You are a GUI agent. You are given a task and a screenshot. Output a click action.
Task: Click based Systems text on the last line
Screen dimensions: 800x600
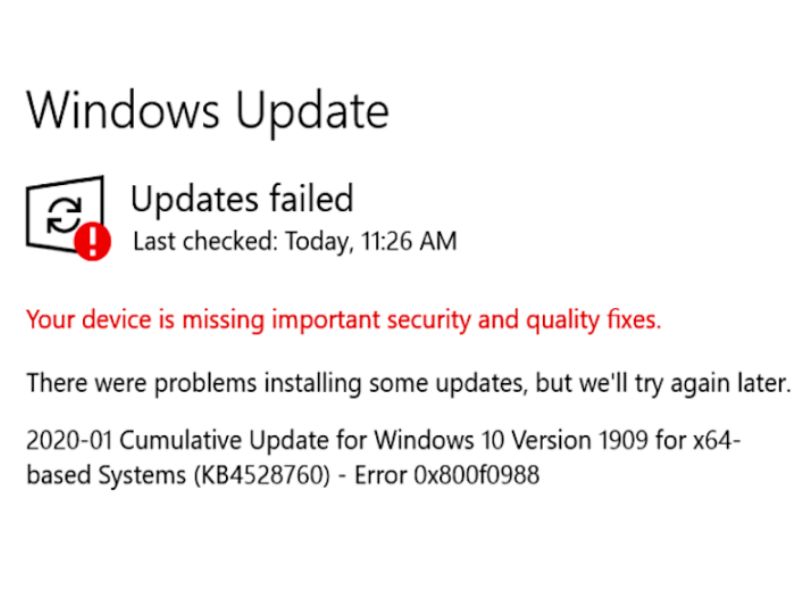click(106, 476)
